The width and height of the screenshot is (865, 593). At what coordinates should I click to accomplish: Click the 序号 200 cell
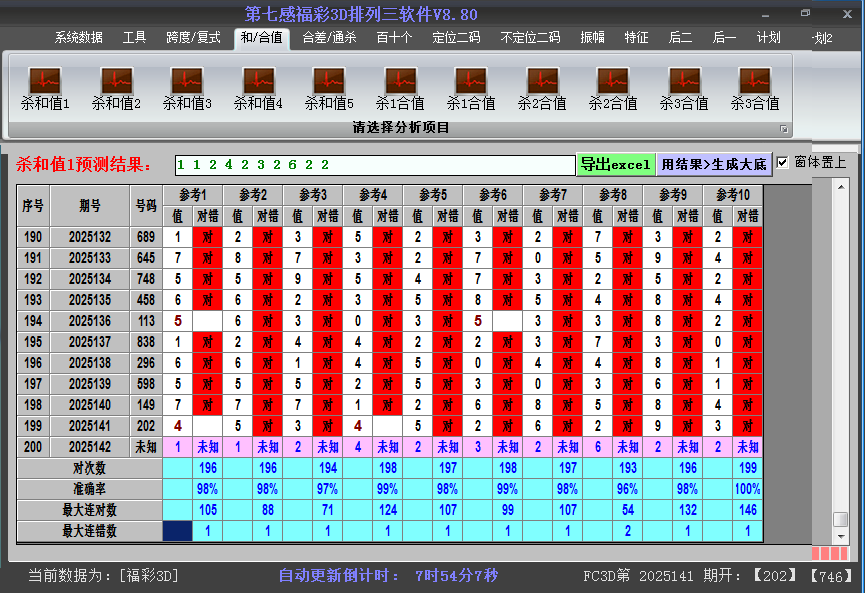click(x=33, y=447)
